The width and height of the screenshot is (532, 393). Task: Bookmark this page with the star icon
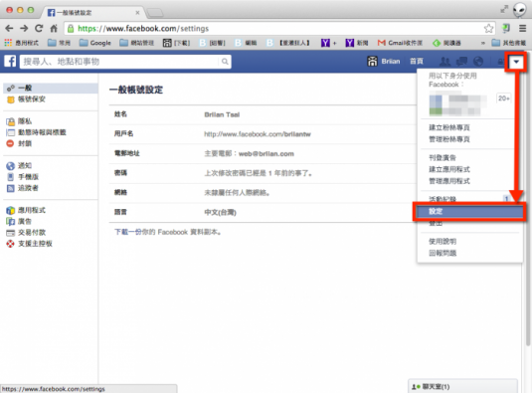click(488, 29)
